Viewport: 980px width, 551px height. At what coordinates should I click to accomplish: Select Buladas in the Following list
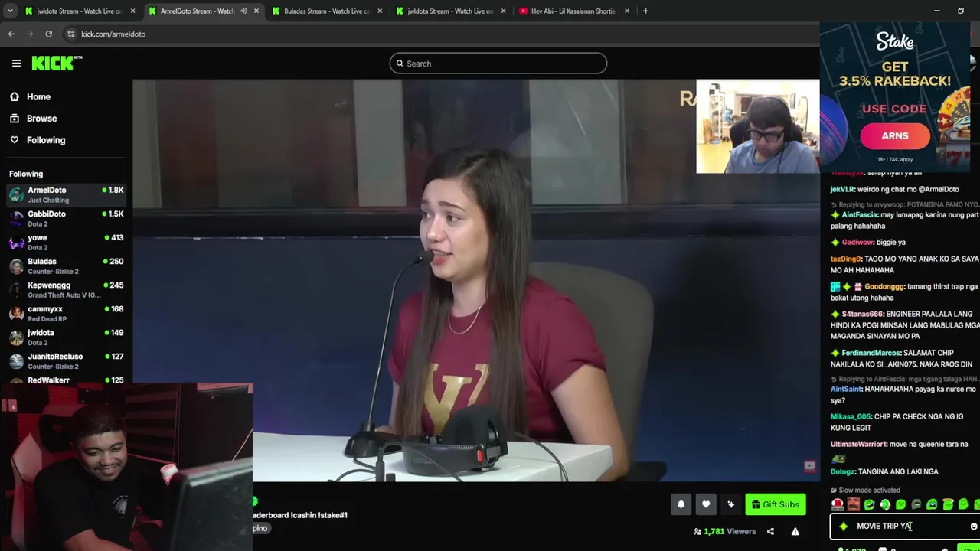point(66,266)
